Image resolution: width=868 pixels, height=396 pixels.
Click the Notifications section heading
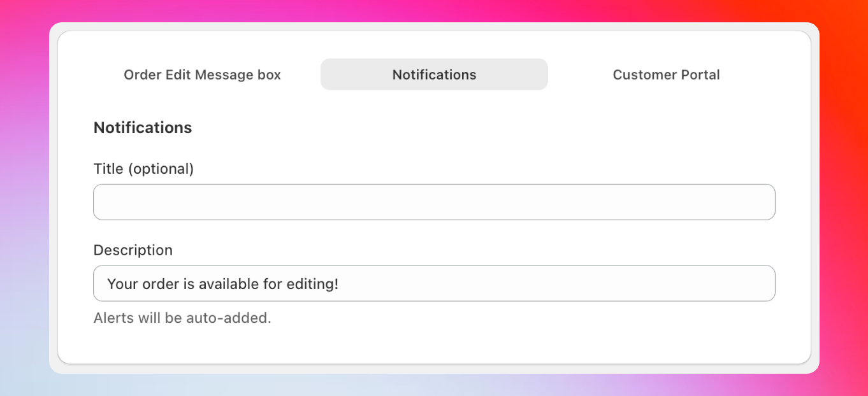point(143,127)
